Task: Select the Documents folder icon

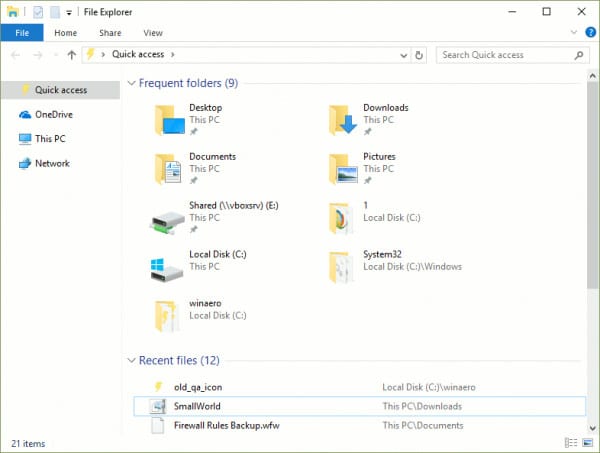Action: click(168, 169)
